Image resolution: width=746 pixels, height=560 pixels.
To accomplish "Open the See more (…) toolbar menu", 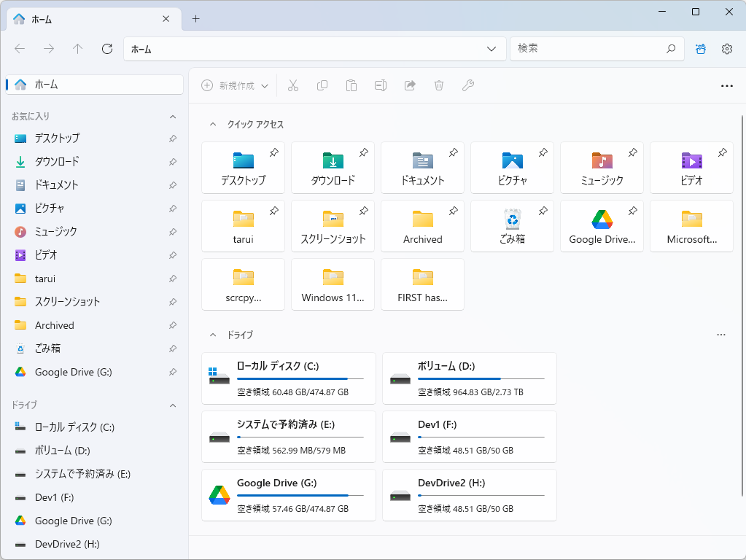I will point(726,85).
